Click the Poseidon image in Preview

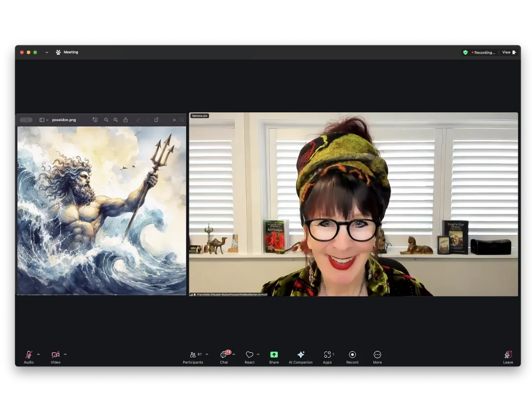coord(102,210)
